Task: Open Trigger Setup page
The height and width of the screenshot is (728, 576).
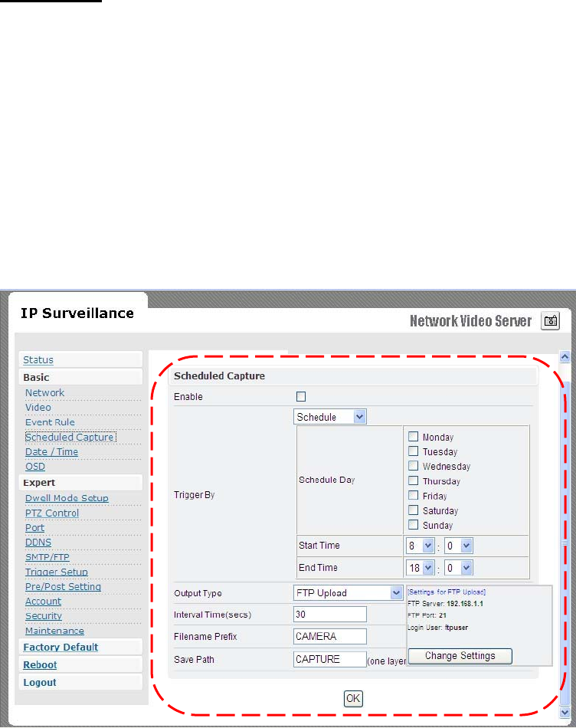Action: [x=56, y=572]
